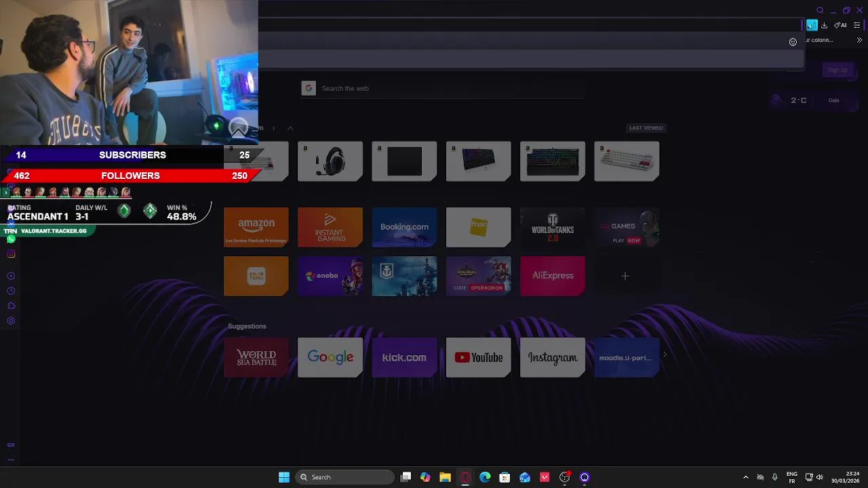Open the World of Warships tile
The height and width of the screenshot is (488, 868).
[404, 276]
